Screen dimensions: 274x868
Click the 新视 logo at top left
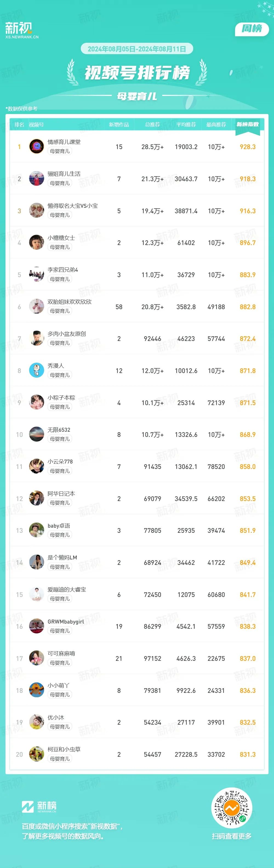click(x=22, y=30)
